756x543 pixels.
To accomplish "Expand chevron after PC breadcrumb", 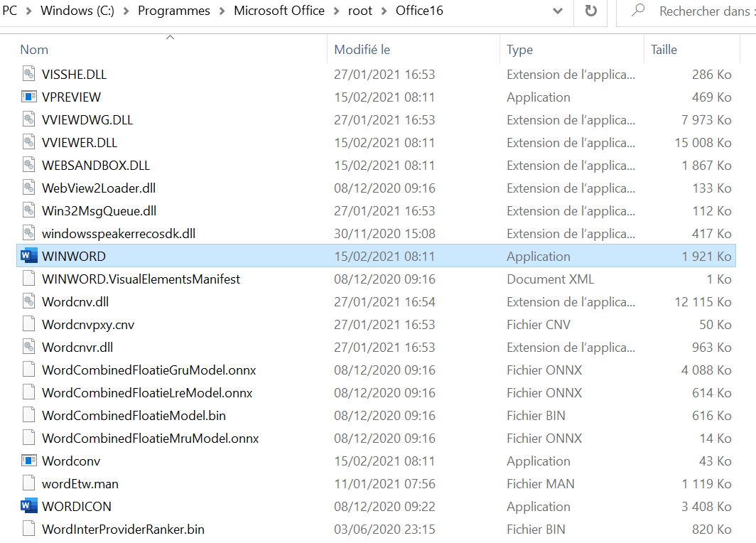I will click(x=29, y=11).
